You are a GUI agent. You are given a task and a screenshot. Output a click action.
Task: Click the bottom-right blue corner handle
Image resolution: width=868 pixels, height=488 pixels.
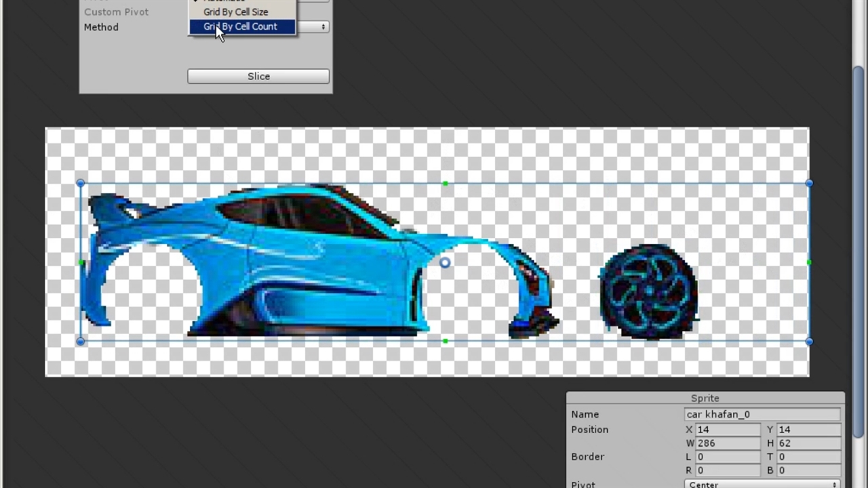(808, 342)
